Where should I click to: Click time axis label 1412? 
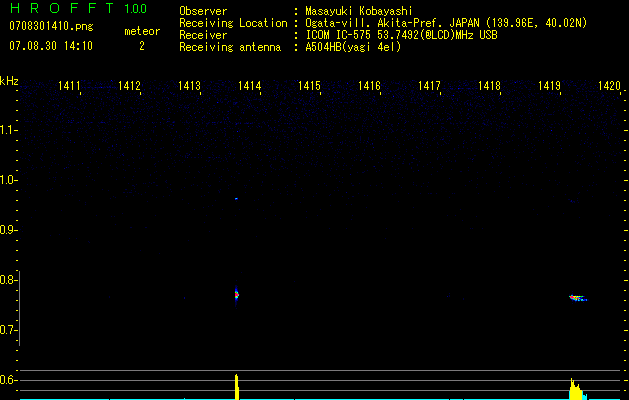tap(130, 85)
